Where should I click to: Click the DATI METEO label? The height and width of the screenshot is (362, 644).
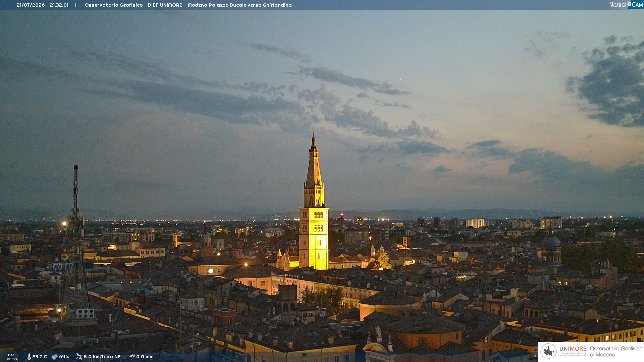click(x=12, y=357)
